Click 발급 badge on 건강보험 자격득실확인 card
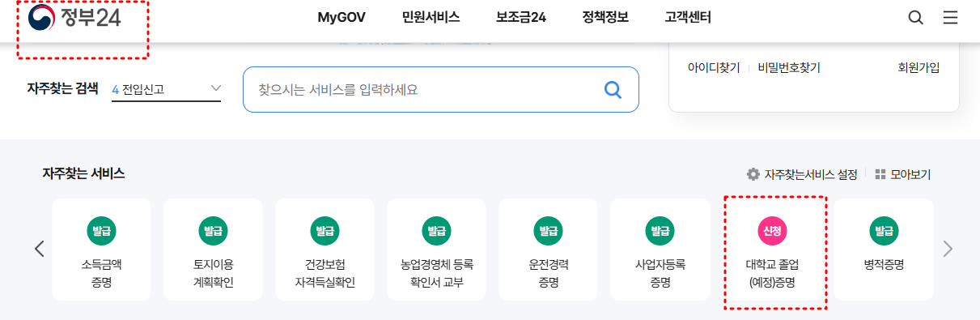The width and height of the screenshot is (980, 320). pos(325,230)
